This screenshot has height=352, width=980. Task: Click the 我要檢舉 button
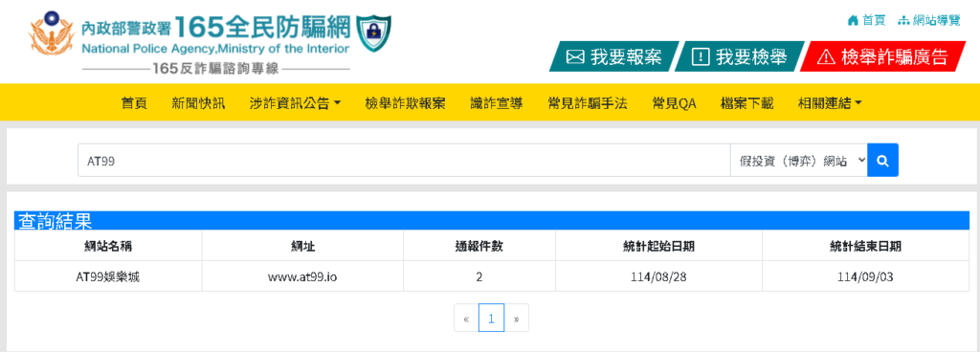[740, 57]
